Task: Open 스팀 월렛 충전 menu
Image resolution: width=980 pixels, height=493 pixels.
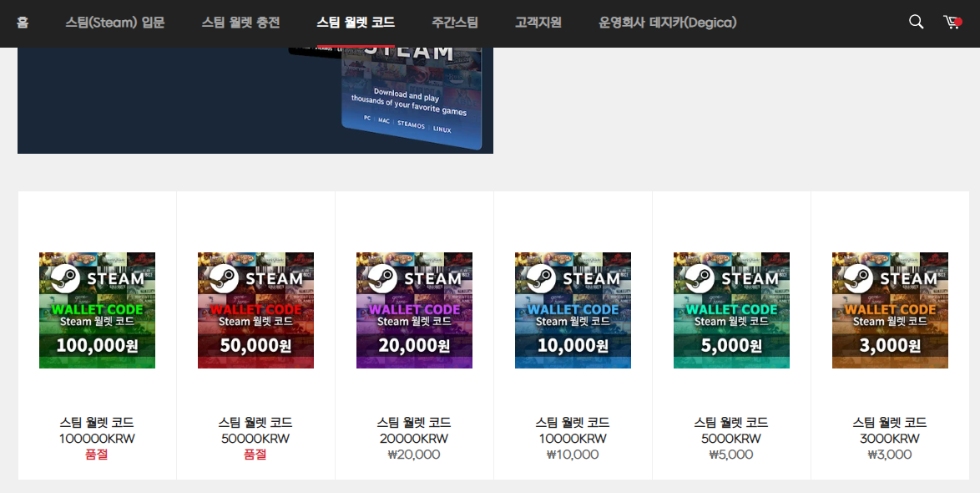Action: [240, 23]
